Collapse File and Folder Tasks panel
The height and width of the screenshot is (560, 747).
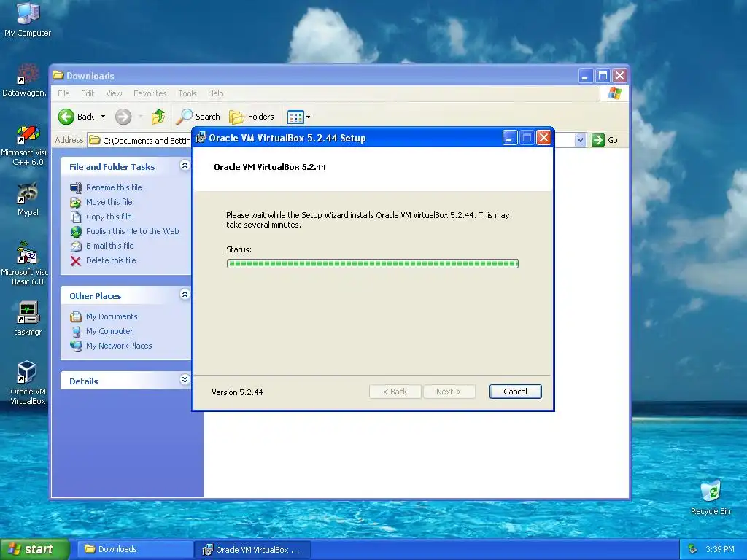[185, 166]
